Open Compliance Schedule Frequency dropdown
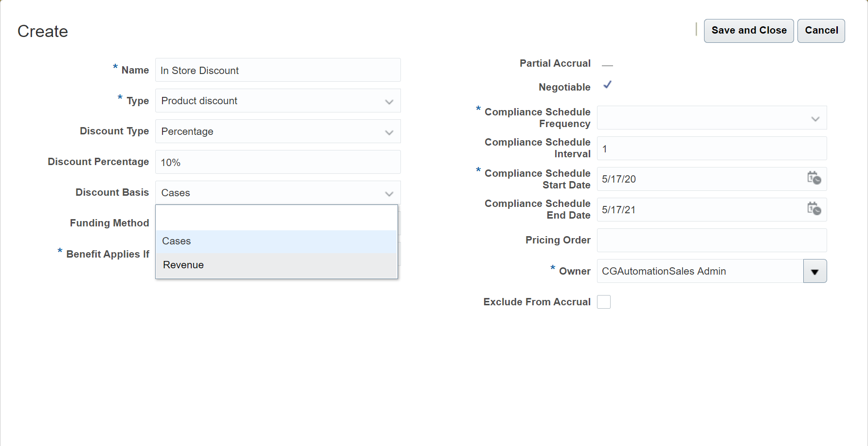Viewport: 868px width, 446px height. click(x=815, y=118)
